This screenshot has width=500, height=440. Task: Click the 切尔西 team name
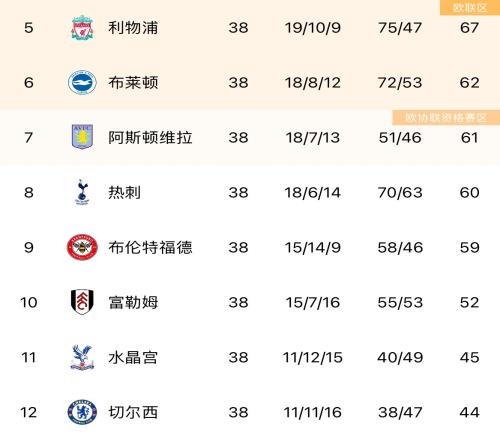[x=133, y=412]
